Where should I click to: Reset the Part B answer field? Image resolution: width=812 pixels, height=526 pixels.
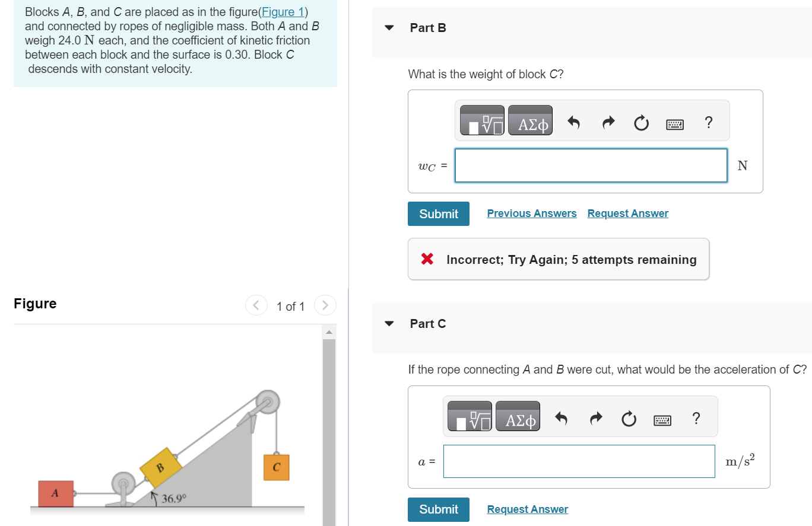(x=641, y=122)
